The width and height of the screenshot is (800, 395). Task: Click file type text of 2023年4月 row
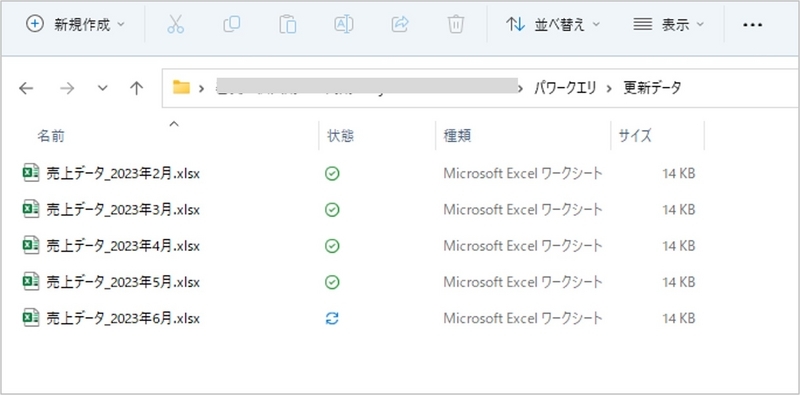(522, 246)
